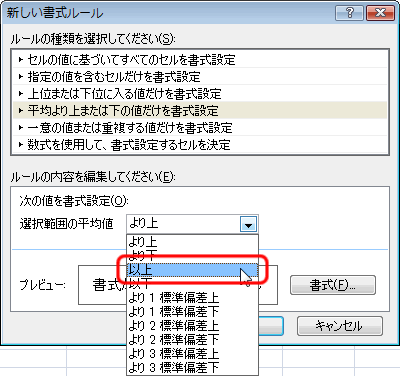Screen dimensions: 400x376
Task: Choose 以下 in the dropdown list
Action: [192, 284]
